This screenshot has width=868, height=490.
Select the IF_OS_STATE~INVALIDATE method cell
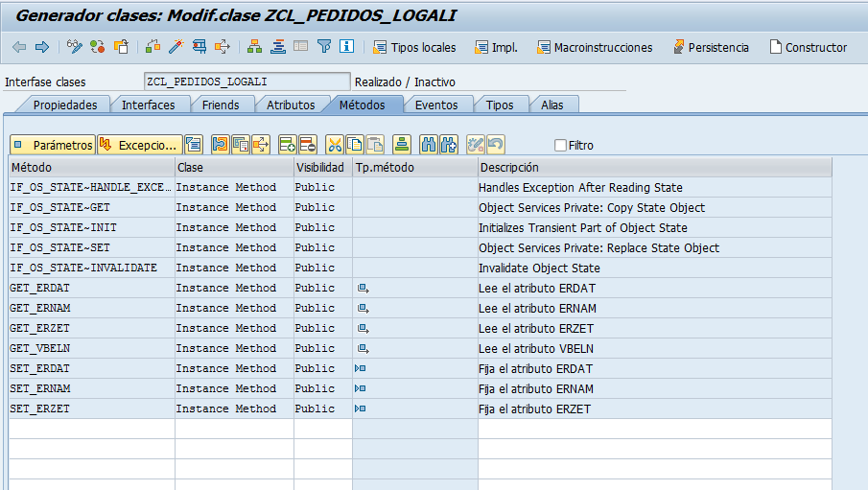[x=92, y=268]
